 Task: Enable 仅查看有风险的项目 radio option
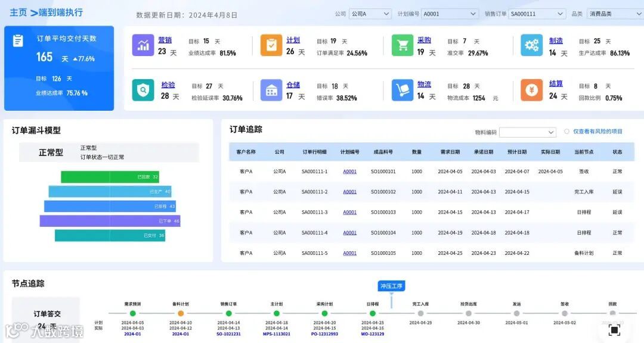(567, 131)
